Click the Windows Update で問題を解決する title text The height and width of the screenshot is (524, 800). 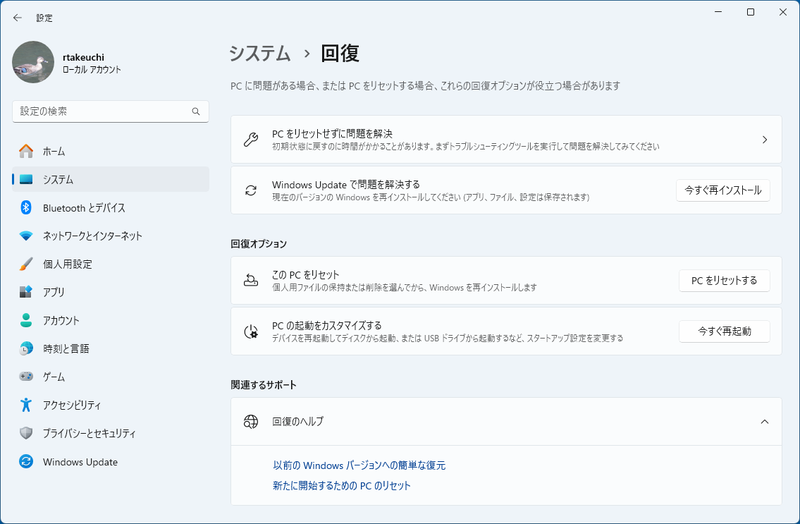346,184
